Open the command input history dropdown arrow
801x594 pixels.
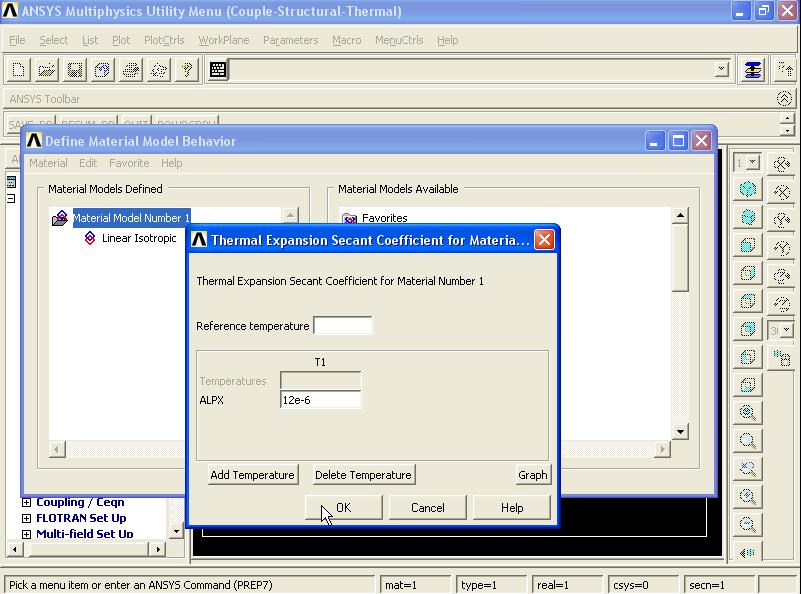tap(721, 68)
